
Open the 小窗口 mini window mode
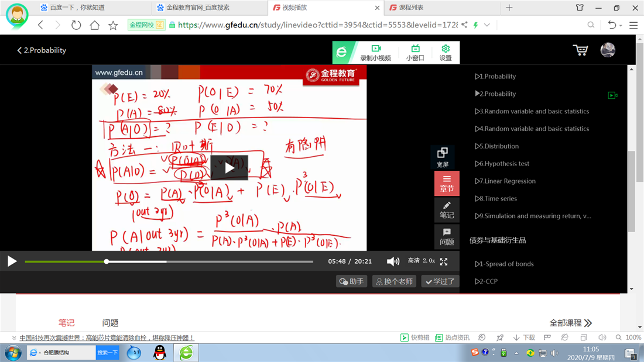pyautogui.click(x=415, y=53)
